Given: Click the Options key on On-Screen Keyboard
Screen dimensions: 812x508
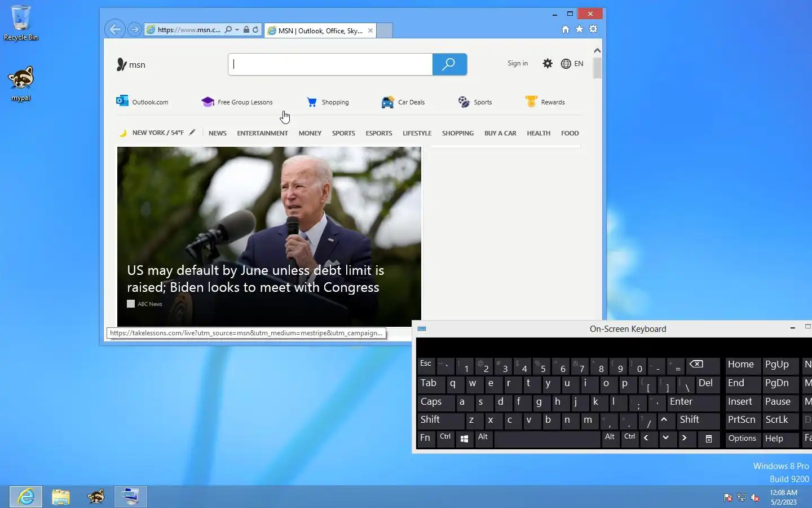Looking at the screenshot, I should pos(742,439).
